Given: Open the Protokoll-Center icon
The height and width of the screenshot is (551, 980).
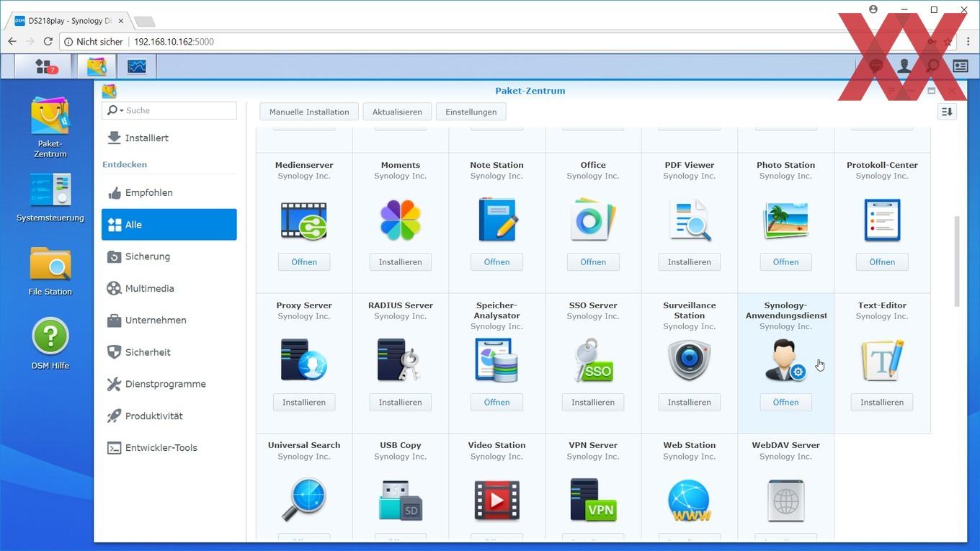Looking at the screenshot, I should [x=882, y=220].
